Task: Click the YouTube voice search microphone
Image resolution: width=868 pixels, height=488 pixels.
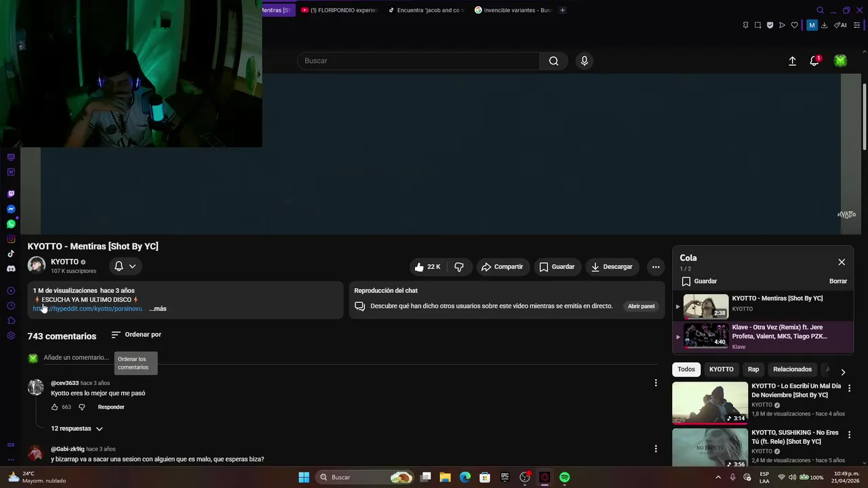Action: coord(585,61)
